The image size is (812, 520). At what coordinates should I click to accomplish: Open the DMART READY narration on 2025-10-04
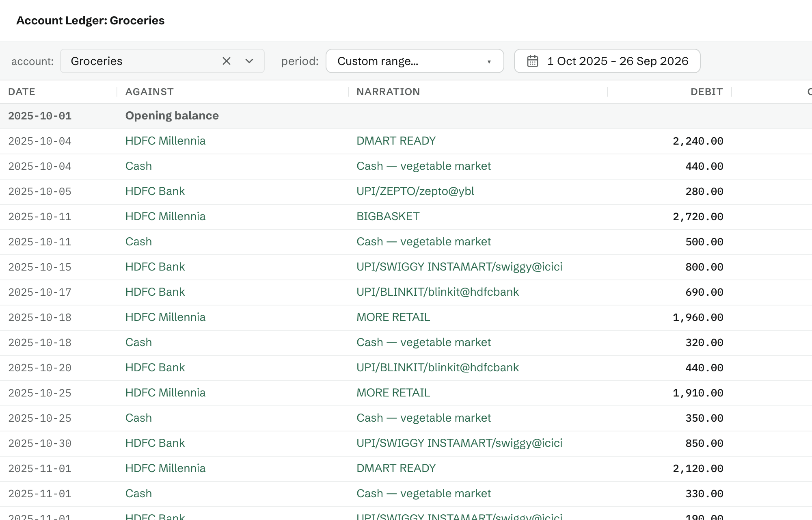click(x=396, y=141)
